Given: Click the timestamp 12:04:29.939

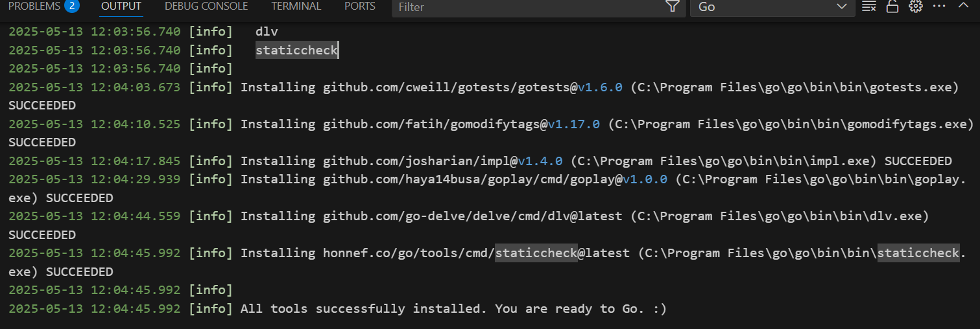Looking at the screenshot, I should point(136,179).
